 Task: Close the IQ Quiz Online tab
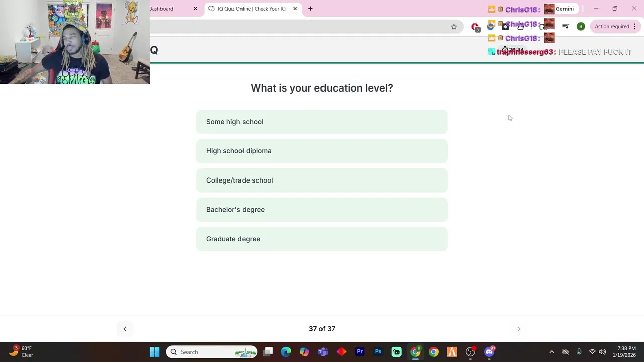(295, 9)
